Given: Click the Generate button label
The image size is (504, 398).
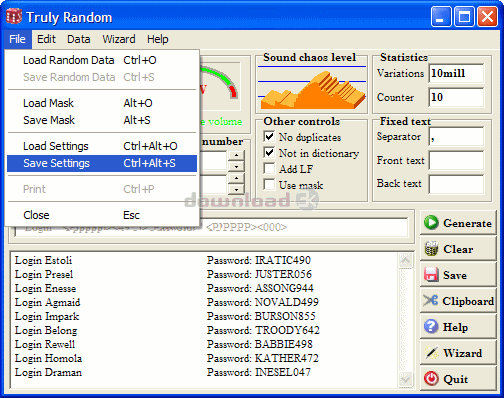Looking at the screenshot, I should [467, 223].
